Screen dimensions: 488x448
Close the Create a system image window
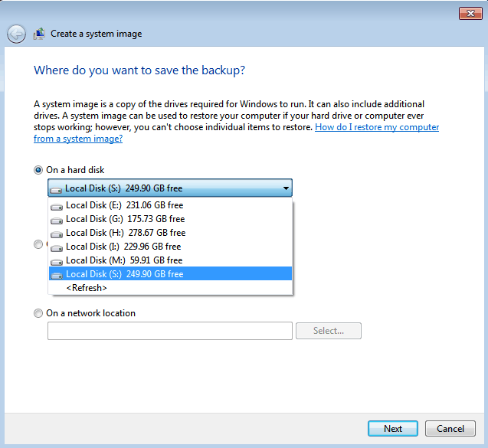click(x=470, y=13)
